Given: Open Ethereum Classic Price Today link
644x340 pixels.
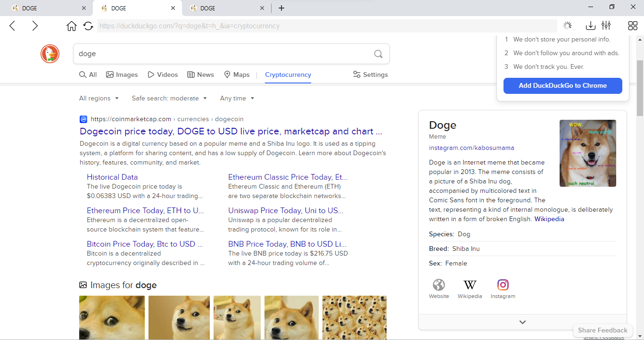Looking at the screenshot, I should click(288, 177).
